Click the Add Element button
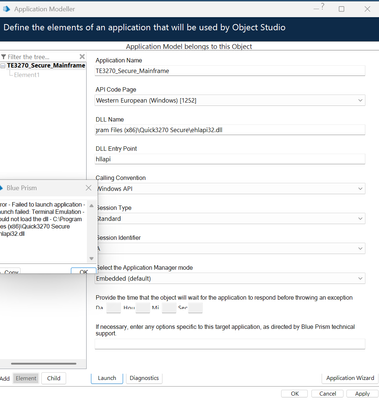Image resolution: width=379 pixels, height=400 pixels. coord(26,378)
